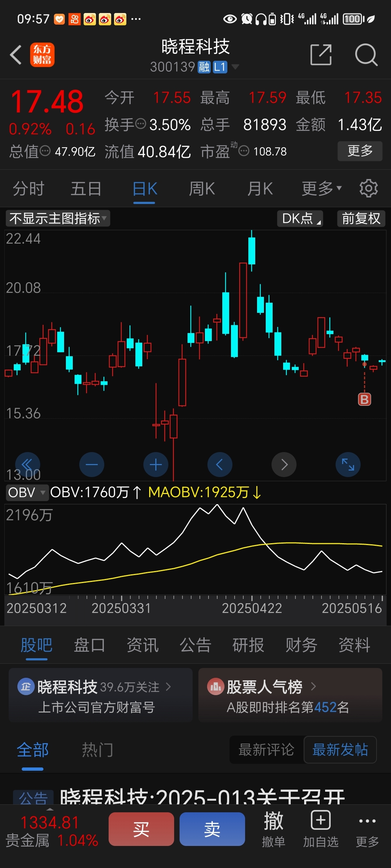
Task: Open the 资讯 tab
Action: pyautogui.click(x=143, y=645)
